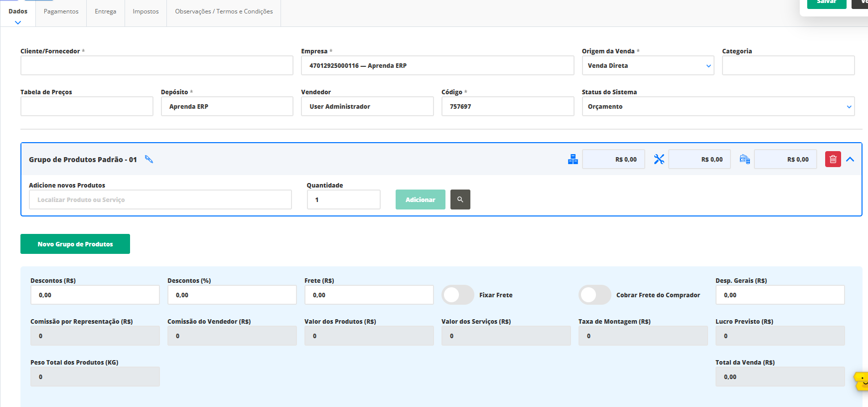The height and width of the screenshot is (407, 868).
Task: Open the Impostos tab
Action: click(x=145, y=11)
